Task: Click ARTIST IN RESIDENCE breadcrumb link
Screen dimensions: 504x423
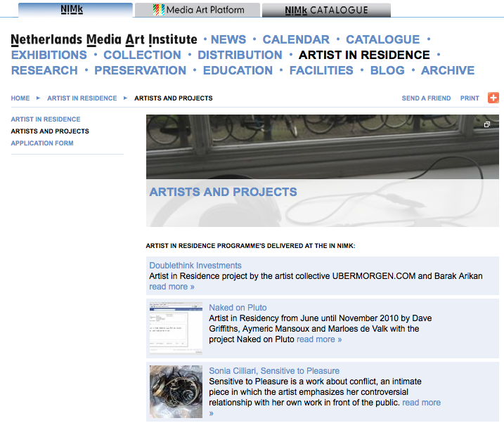Action: click(x=82, y=98)
